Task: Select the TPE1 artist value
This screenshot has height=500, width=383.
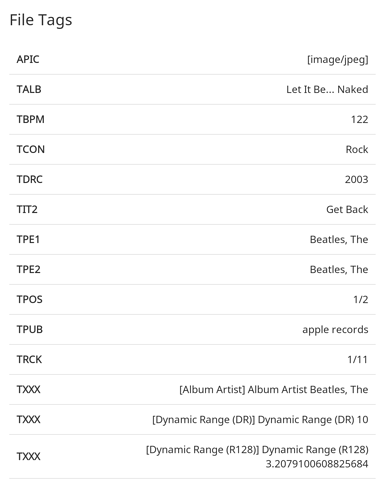Action: click(x=339, y=239)
